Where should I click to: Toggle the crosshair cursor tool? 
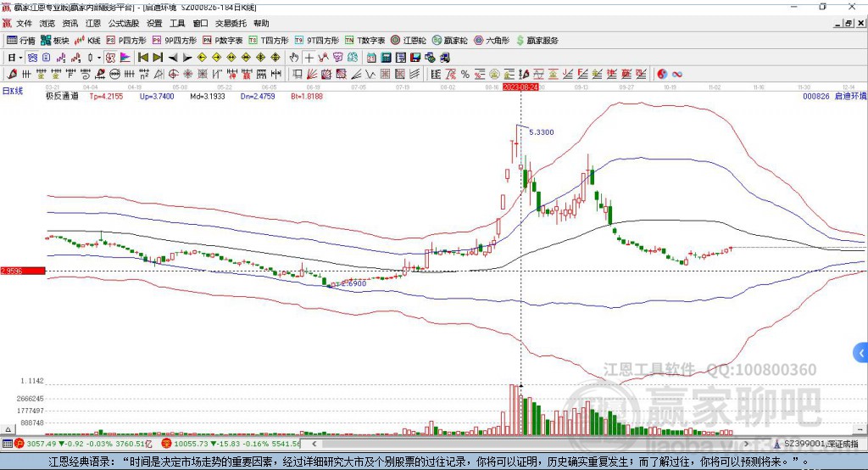pos(309,58)
